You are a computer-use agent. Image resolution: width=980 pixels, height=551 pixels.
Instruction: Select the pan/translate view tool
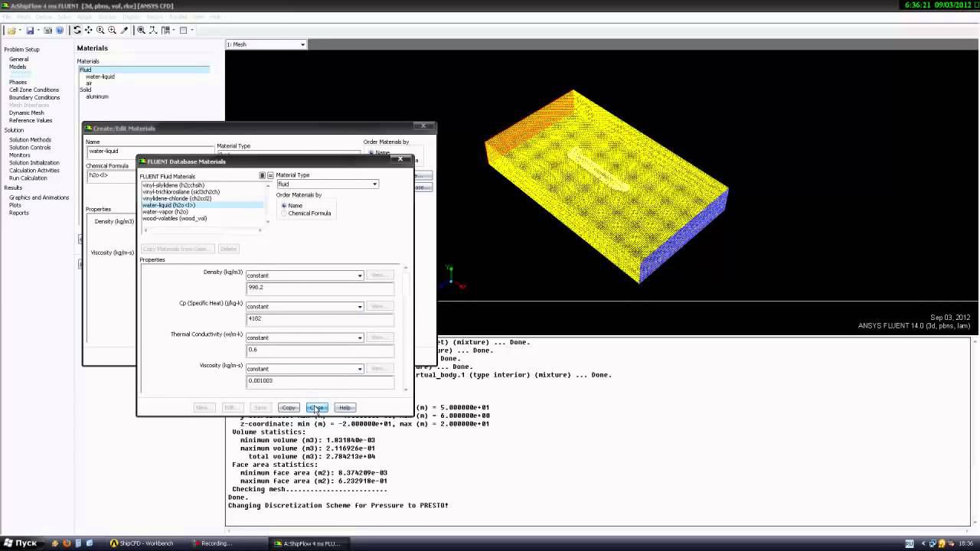[x=89, y=31]
